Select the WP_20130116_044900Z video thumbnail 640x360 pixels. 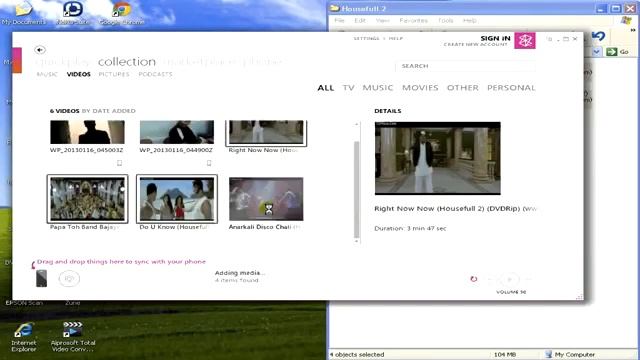(177, 132)
